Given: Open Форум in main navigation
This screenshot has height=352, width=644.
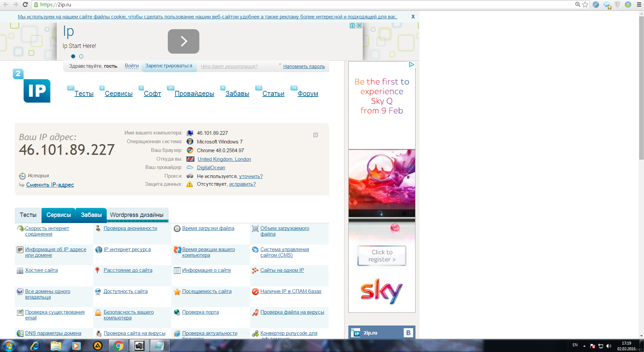Looking at the screenshot, I should [308, 94].
